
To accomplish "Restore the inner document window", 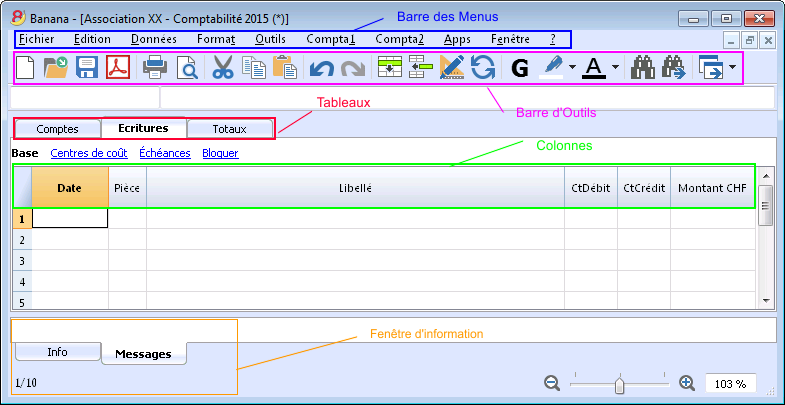I will (750, 41).
